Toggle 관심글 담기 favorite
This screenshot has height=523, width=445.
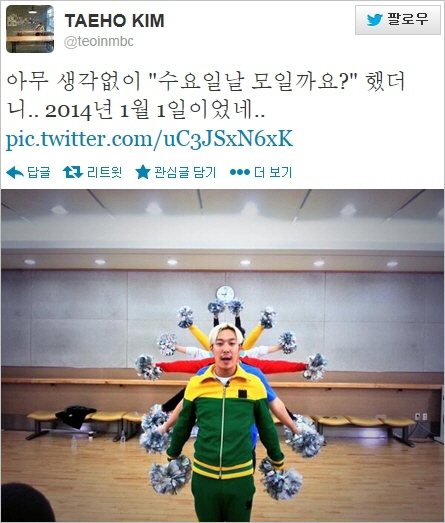tap(185, 172)
